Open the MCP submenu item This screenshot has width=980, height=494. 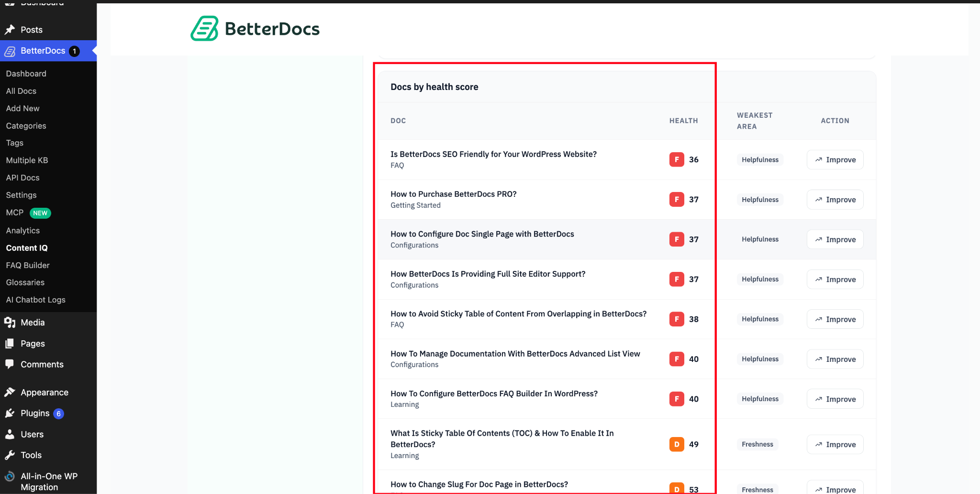(x=15, y=213)
